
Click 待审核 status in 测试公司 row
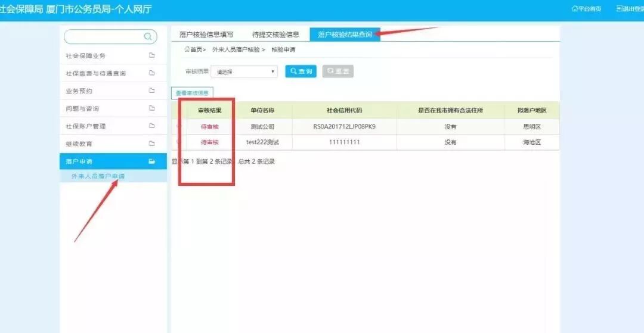point(210,127)
